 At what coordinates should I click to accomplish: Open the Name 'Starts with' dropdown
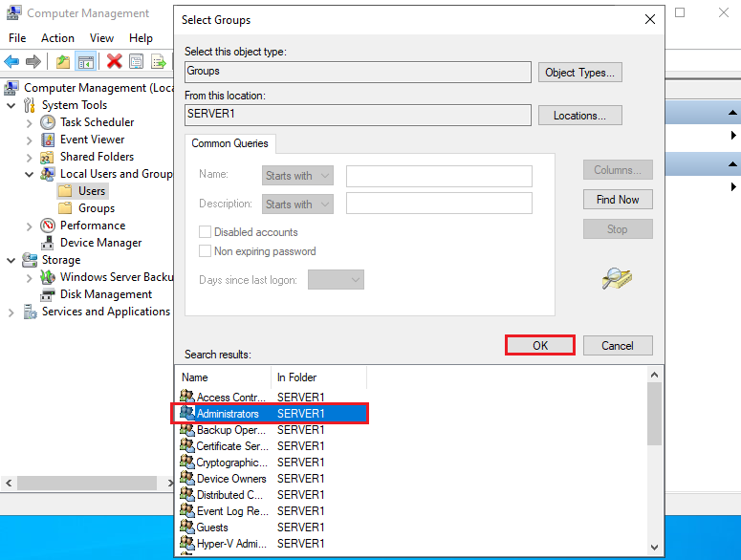[297, 176]
